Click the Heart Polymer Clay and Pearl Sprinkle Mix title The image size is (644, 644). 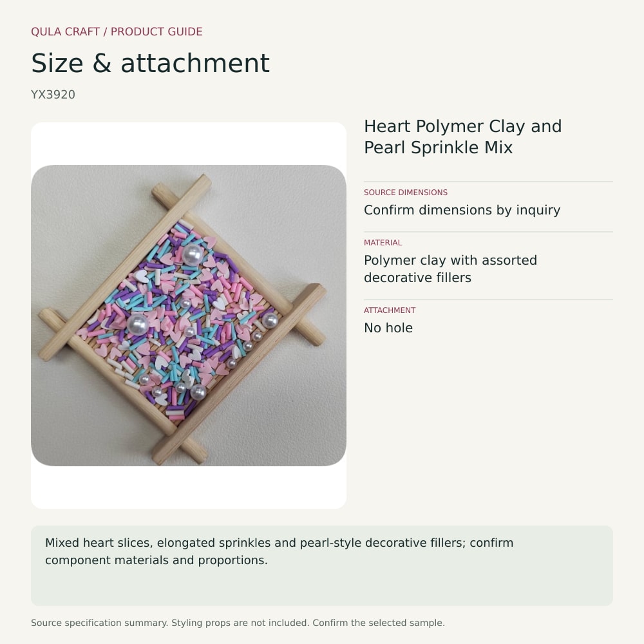click(x=463, y=137)
